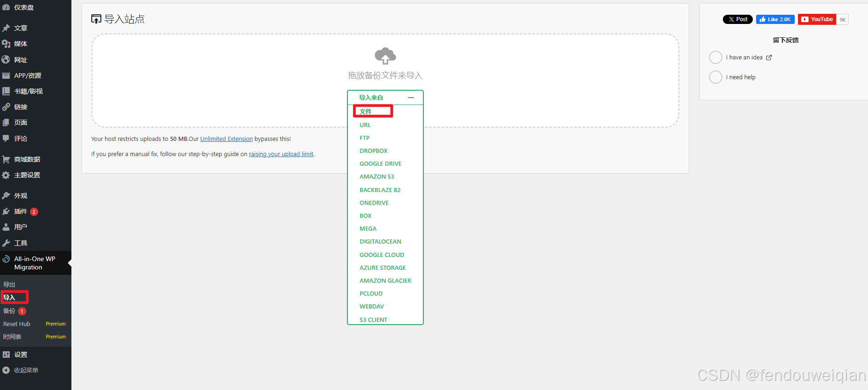Click the comment bubble icon beside 评论
868x390 pixels.
click(6, 139)
